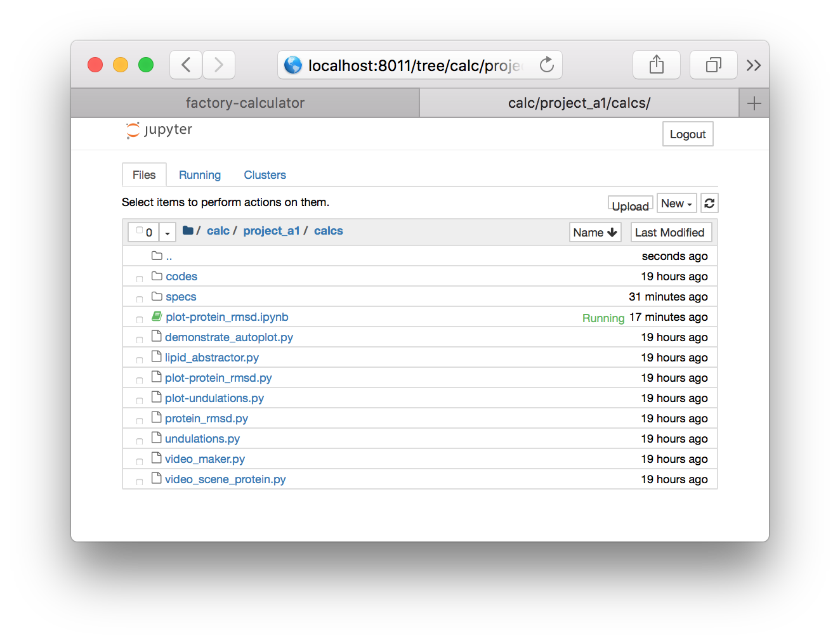Open the specs folder
This screenshot has width=840, height=643.
(181, 297)
